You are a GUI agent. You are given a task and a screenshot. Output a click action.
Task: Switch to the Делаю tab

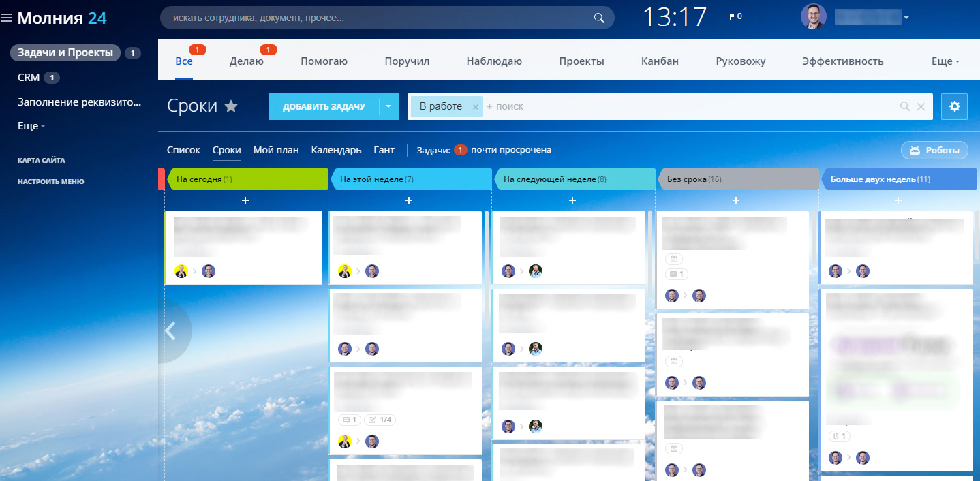click(x=247, y=61)
